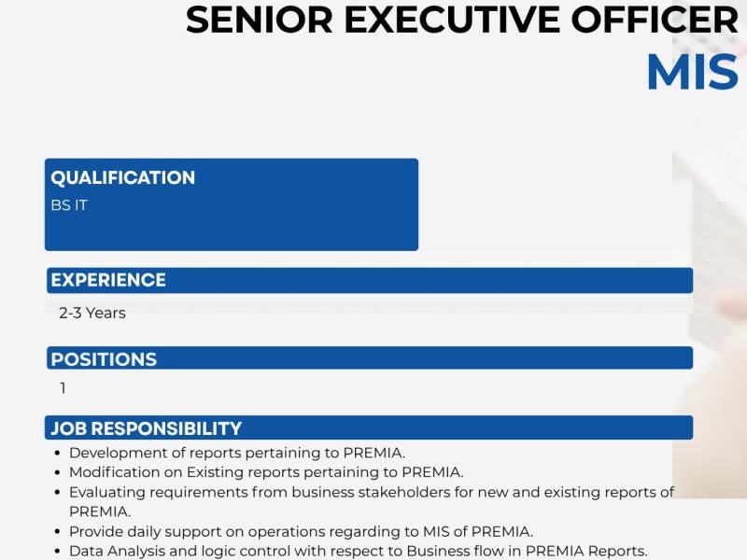Click the wrapped PREMIA. line under Evaluating requirements
This screenshot has height=560, width=747.
pyautogui.click(x=100, y=511)
